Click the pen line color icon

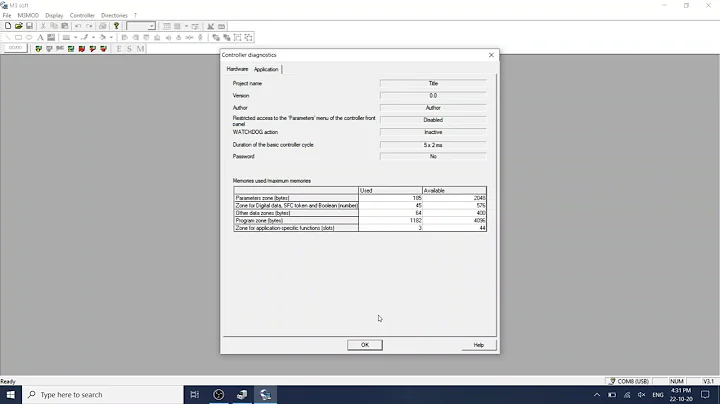(85, 38)
